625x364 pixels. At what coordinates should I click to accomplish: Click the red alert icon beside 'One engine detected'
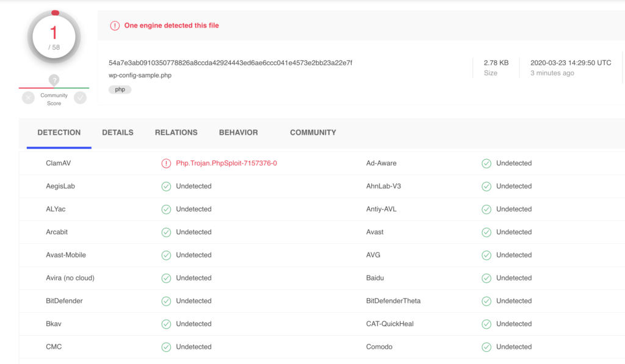(x=115, y=26)
